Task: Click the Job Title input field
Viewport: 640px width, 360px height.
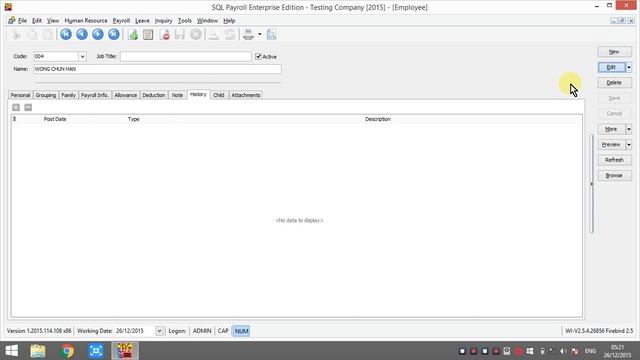Action: (x=186, y=56)
